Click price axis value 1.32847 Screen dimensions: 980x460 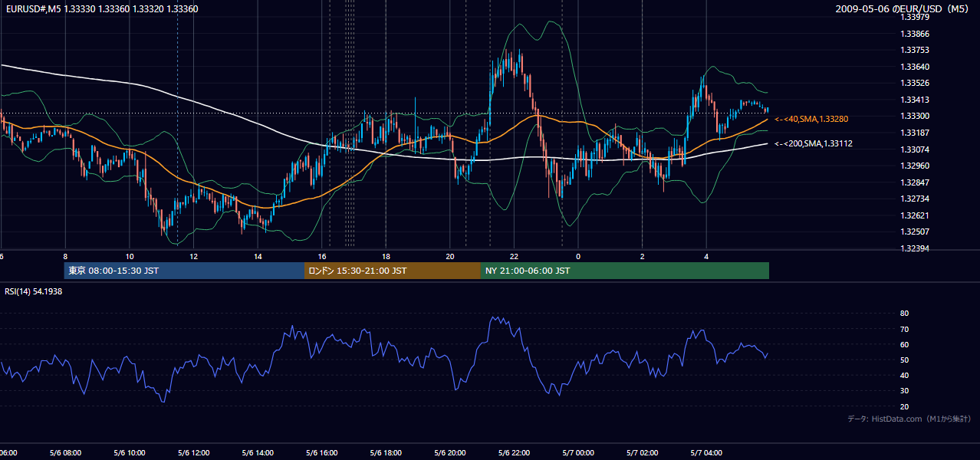[914, 182]
